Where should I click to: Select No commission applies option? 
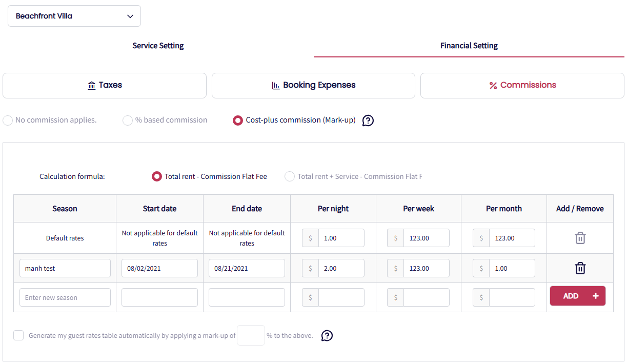tap(8, 120)
